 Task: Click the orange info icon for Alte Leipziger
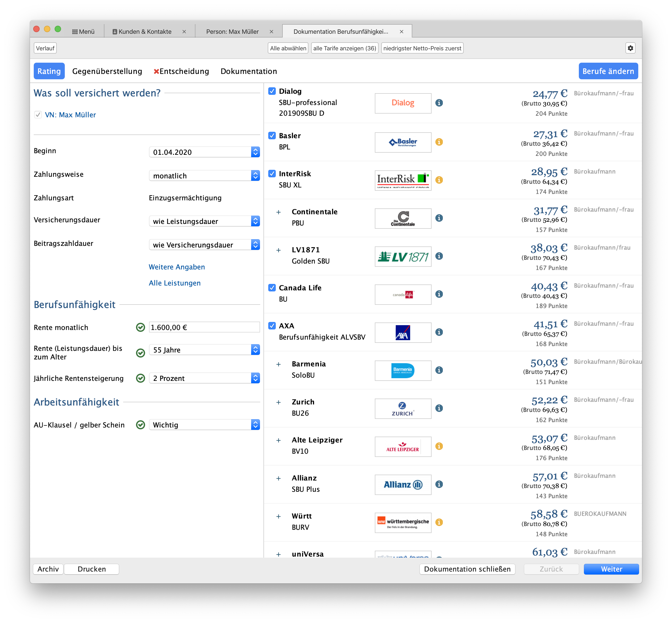pos(439,446)
